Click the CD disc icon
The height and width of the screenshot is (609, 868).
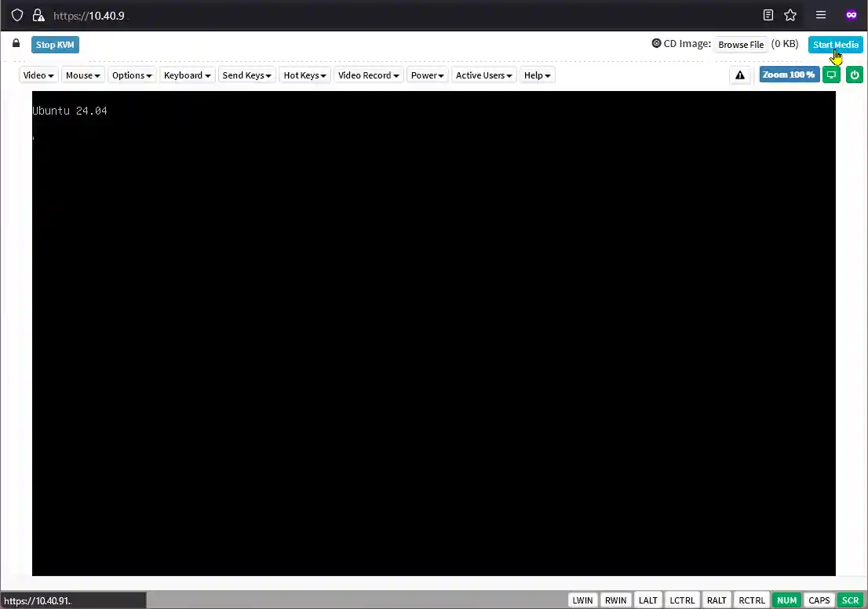pyautogui.click(x=656, y=43)
